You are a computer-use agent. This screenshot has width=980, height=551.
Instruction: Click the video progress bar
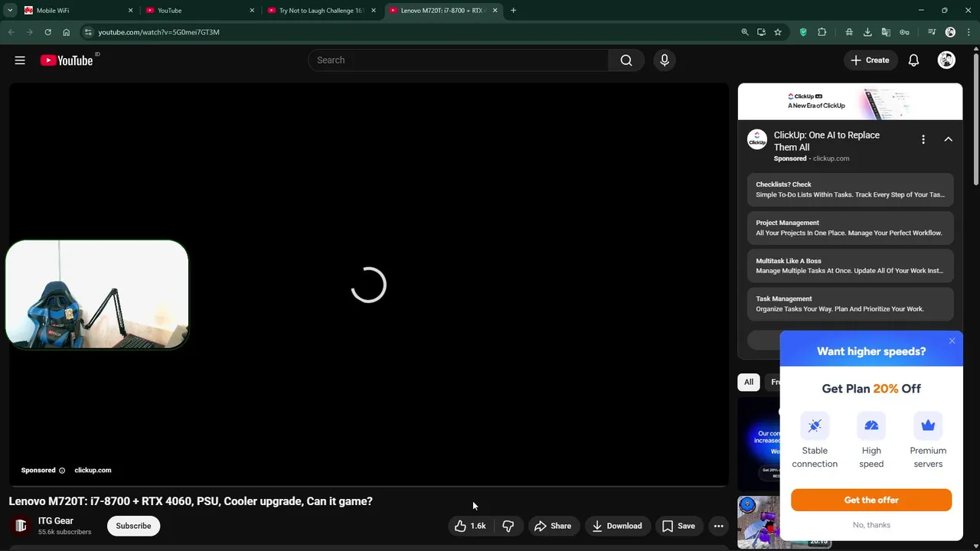tap(368, 485)
